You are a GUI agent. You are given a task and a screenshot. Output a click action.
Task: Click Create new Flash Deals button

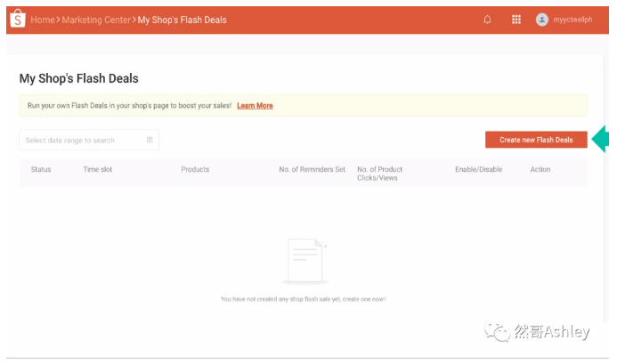click(x=536, y=140)
